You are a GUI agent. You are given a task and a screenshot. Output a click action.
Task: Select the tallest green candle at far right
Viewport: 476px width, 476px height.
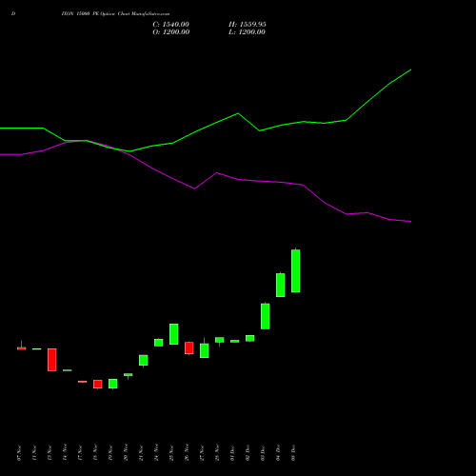point(296,271)
